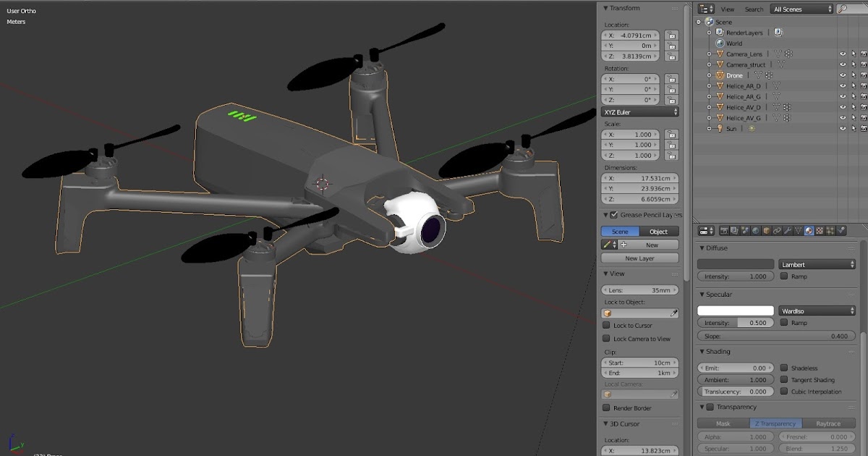The image size is (868, 456).
Task: Select the Object cube properties icon
Action: (765, 230)
